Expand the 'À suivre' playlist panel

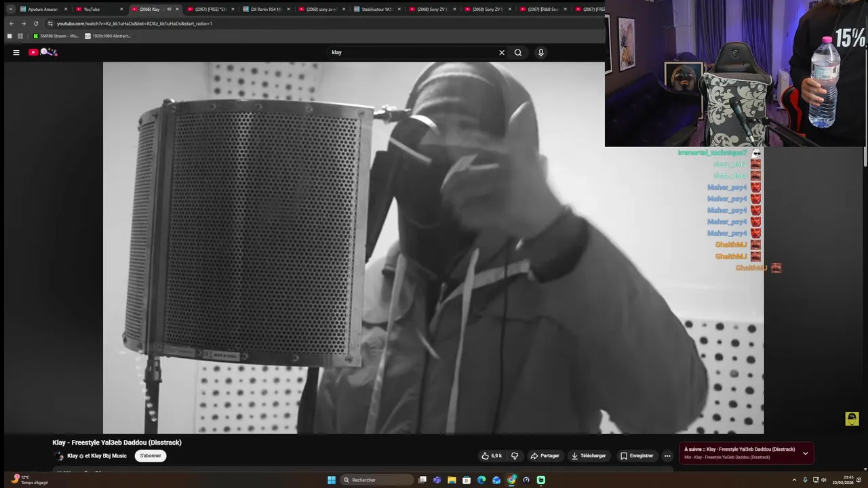coord(805,453)
